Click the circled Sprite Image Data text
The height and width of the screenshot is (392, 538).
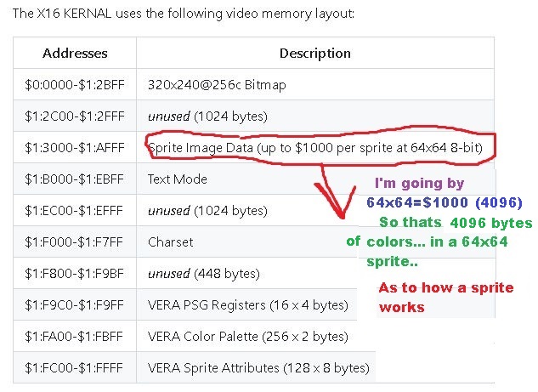coord(315,148)
